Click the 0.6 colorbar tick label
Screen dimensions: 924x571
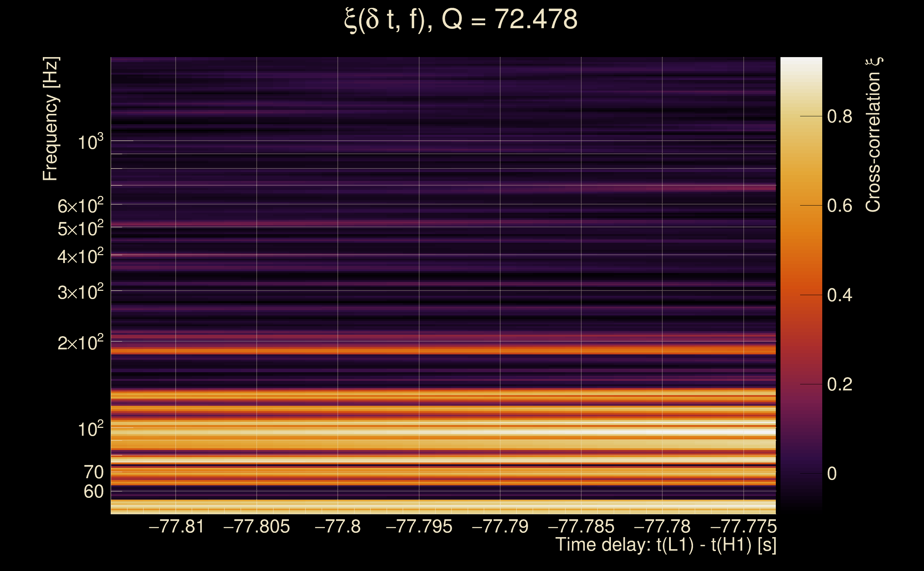839,206
